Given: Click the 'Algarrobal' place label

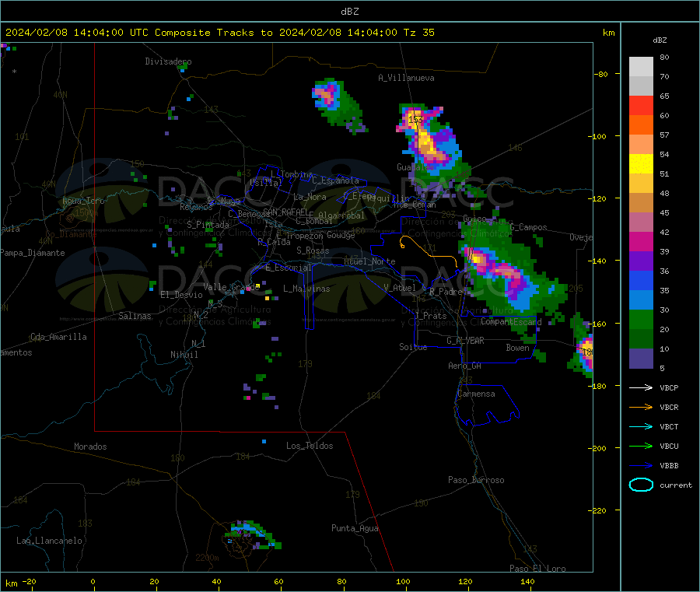Looking at the screenshot, I should click(x=341, y=215).
